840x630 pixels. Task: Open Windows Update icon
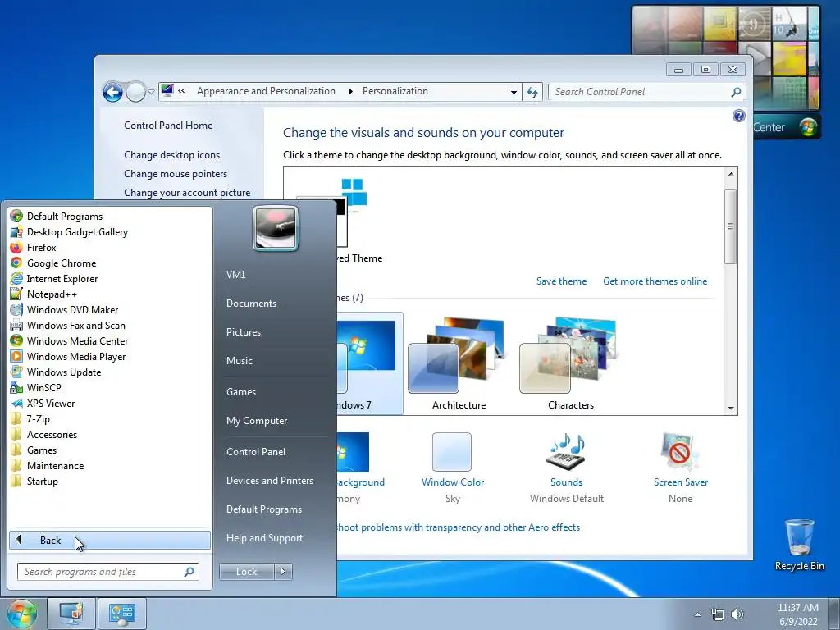(16, 372)
